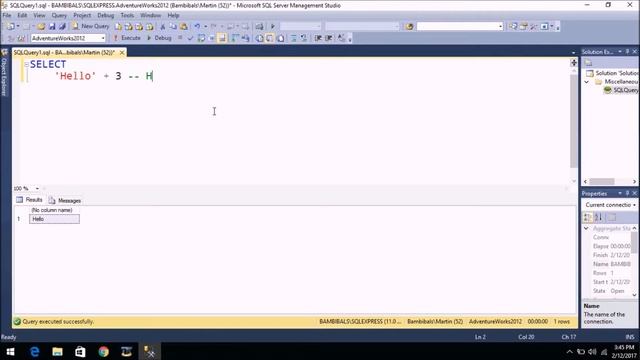Close the SQLQuery1.sql tab
The image size is (640, 360).
pyautogui.click(x=122, y=52)
